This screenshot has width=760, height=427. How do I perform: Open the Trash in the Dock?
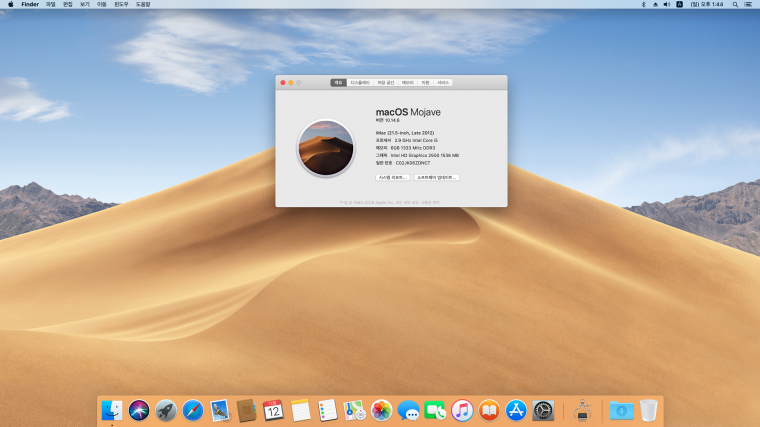(x=649, y=411)
